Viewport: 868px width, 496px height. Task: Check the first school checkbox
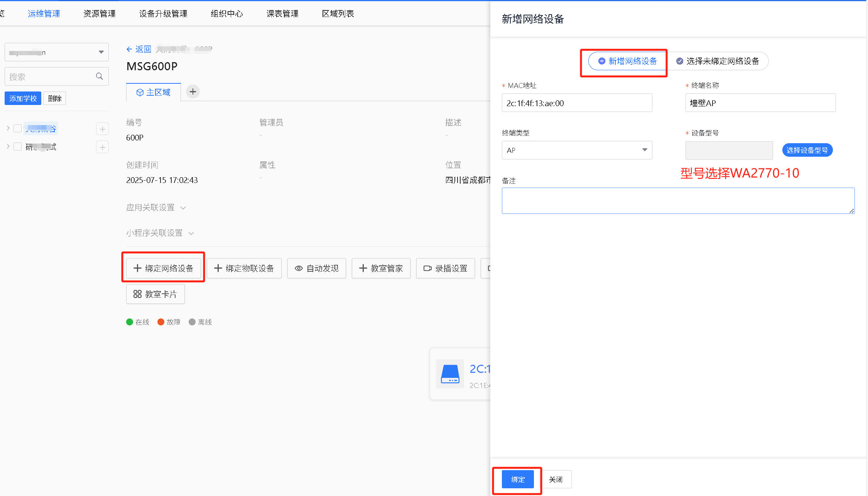pos(17,128)
